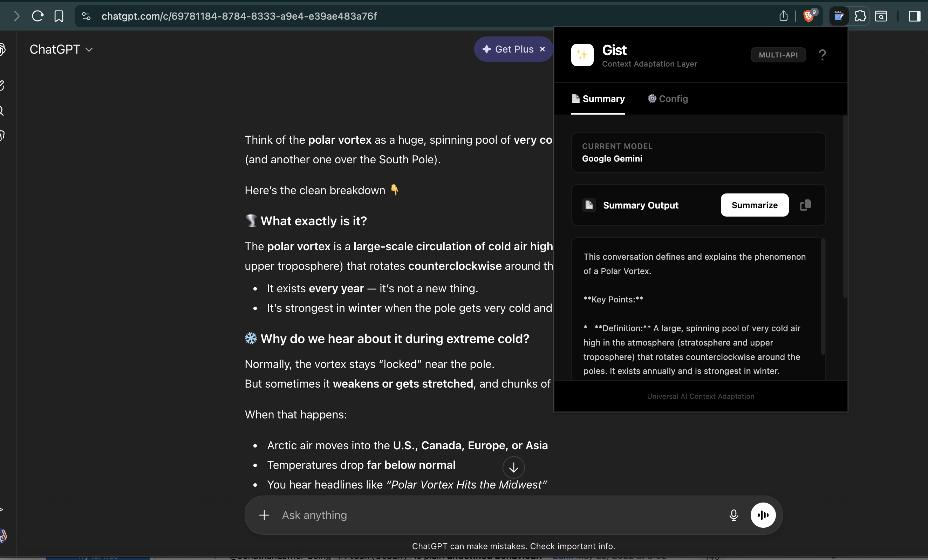Screen dimensions: 928x560
Task: Click the plus attach icon in composer
Action: click(x=264, y=515)
